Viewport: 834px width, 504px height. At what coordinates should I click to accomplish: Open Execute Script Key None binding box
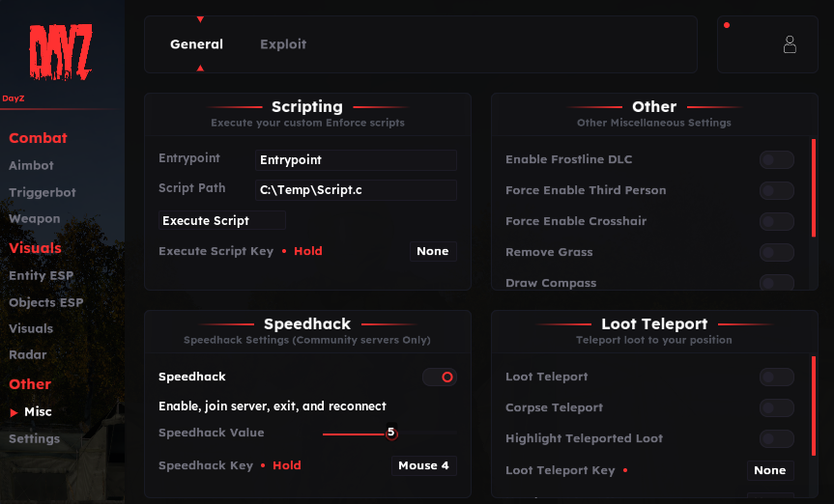tap(433, 251)
